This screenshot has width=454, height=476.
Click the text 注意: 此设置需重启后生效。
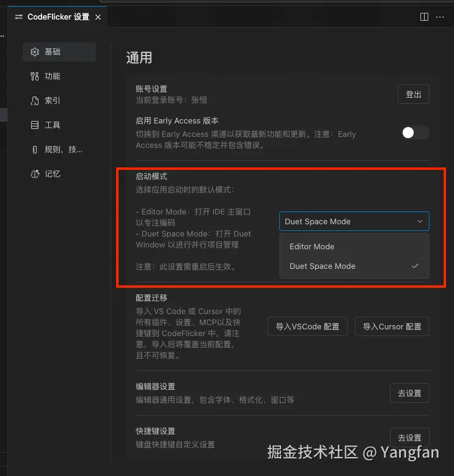coord(186,267)
